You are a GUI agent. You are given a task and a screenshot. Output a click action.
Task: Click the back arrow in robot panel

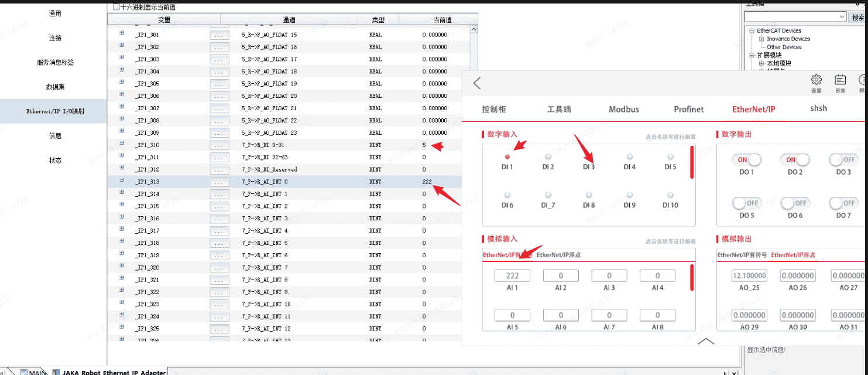pyautogui.click(x=477, y=83)
